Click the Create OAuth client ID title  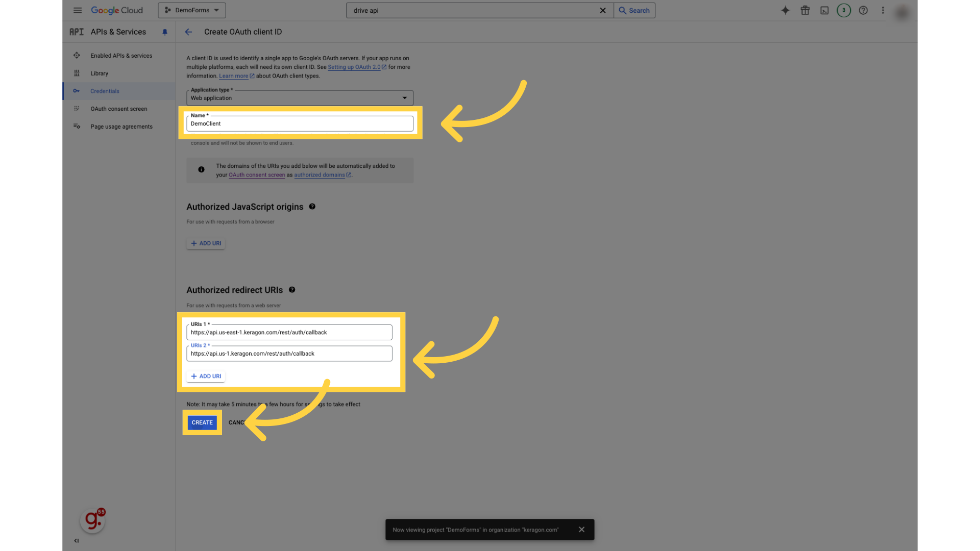click(243, 32)
